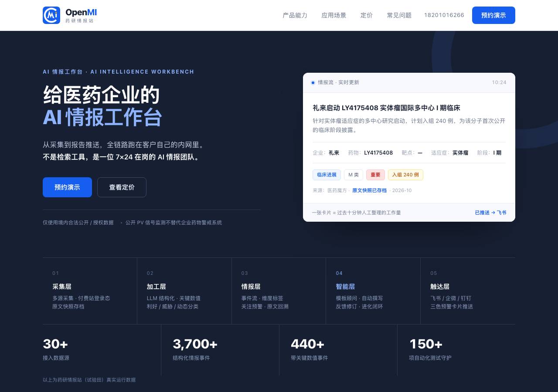Click the AI 情报工作台 headline text
Image resolution: width=558 pixels, height=392 pixels.
coord(102,117)
